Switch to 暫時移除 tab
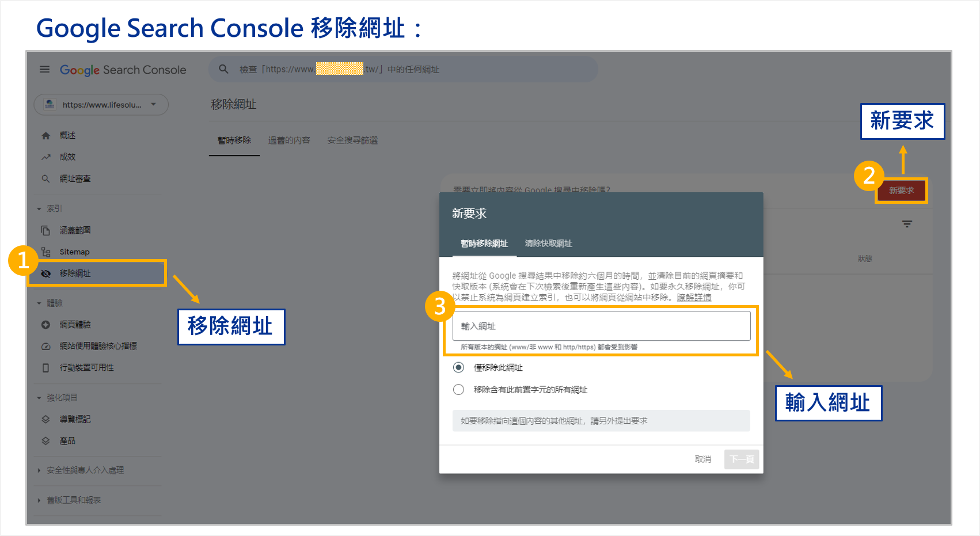 coord(234,140)
